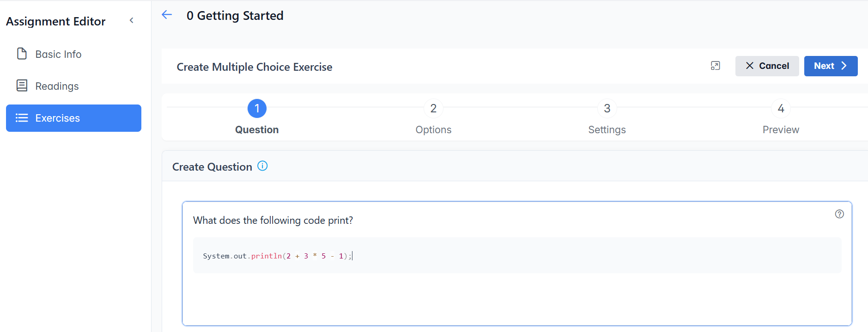Open the question editor help icon

tap(839, 214)
